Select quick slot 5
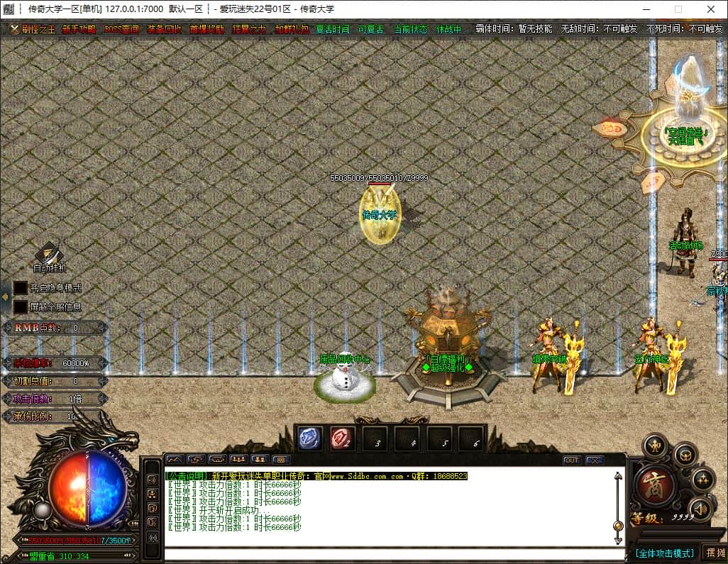 [x=439, y=438]
